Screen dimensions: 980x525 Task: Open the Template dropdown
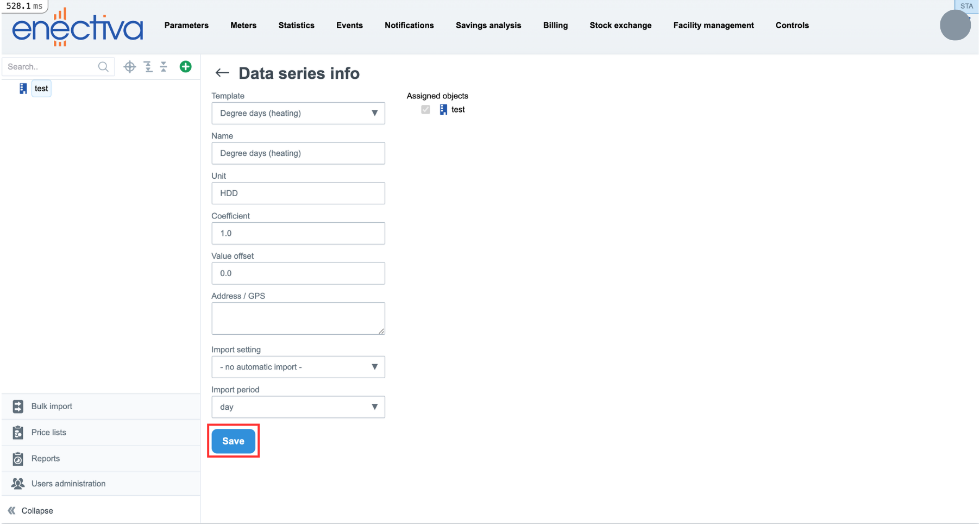point(298,114)
